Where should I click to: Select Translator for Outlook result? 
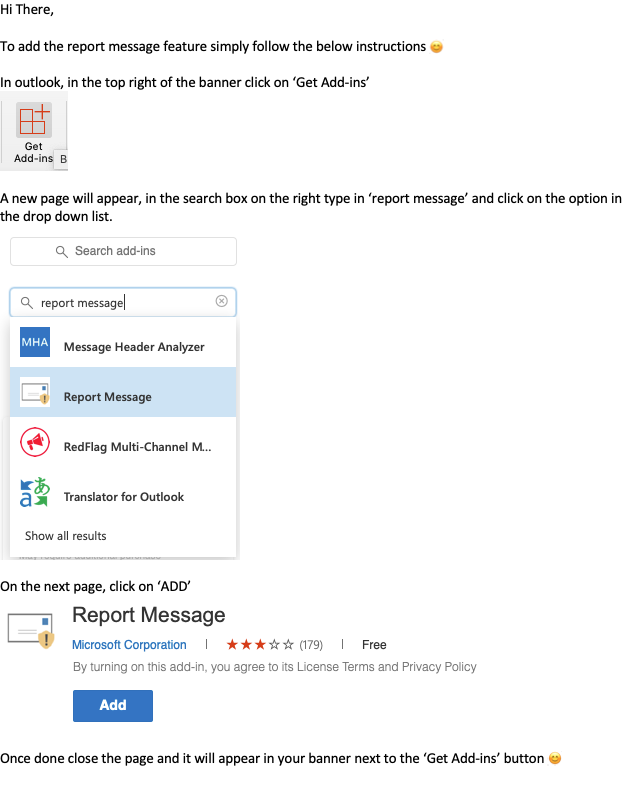(123, 492)
